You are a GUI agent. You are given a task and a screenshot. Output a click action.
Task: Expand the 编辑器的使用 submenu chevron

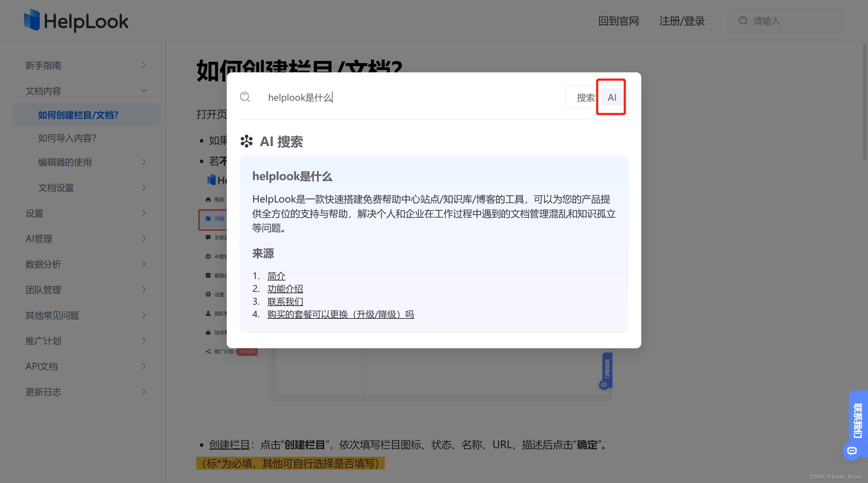pos(143,162)
